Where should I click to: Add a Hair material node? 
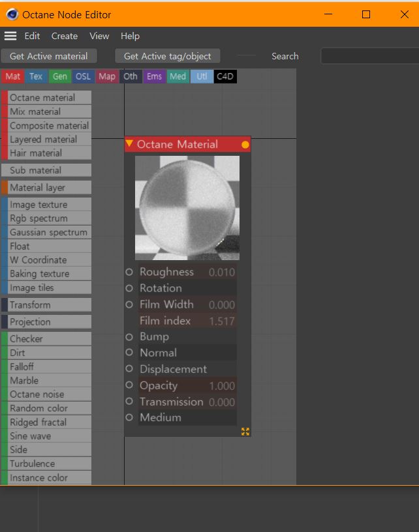[46, 153]
